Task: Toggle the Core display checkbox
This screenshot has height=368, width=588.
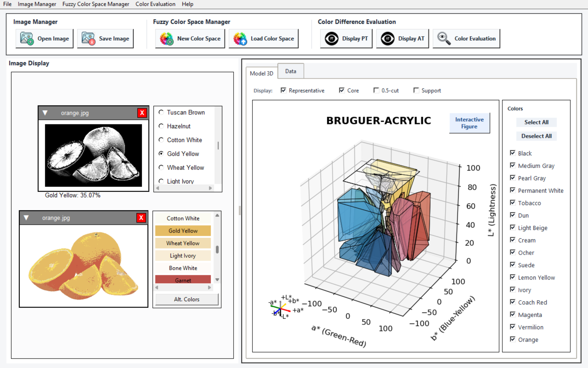Action: click(342, 90)
